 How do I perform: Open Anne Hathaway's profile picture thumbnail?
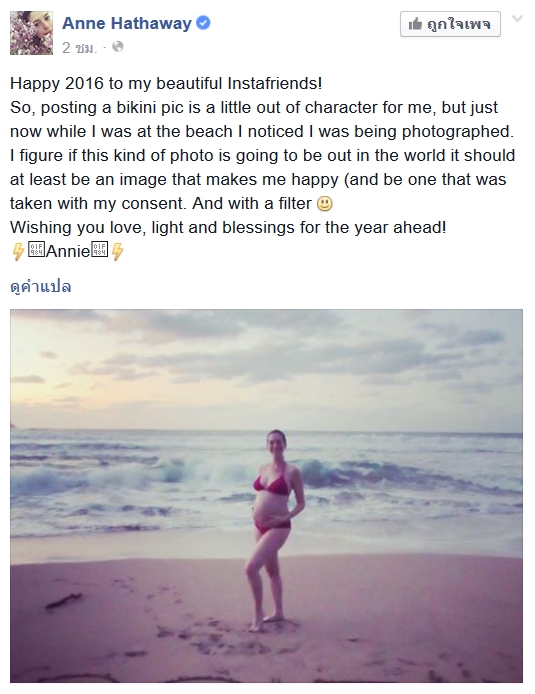pos(31,33)
